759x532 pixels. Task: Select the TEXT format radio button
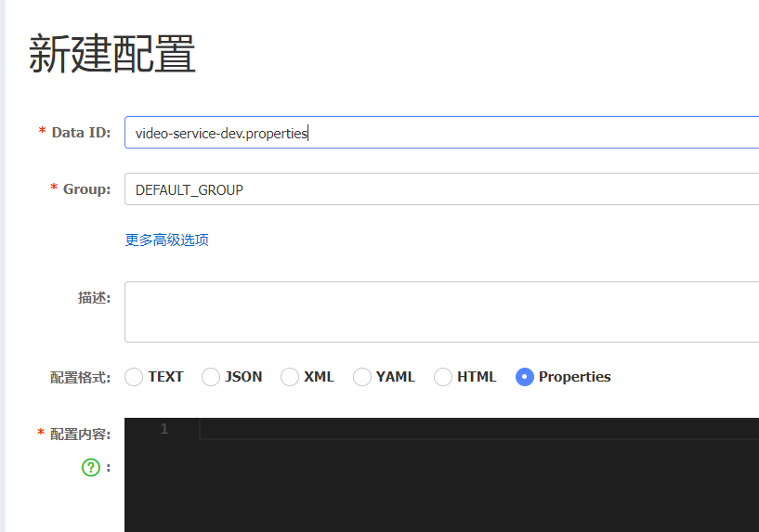coord(134,377)
